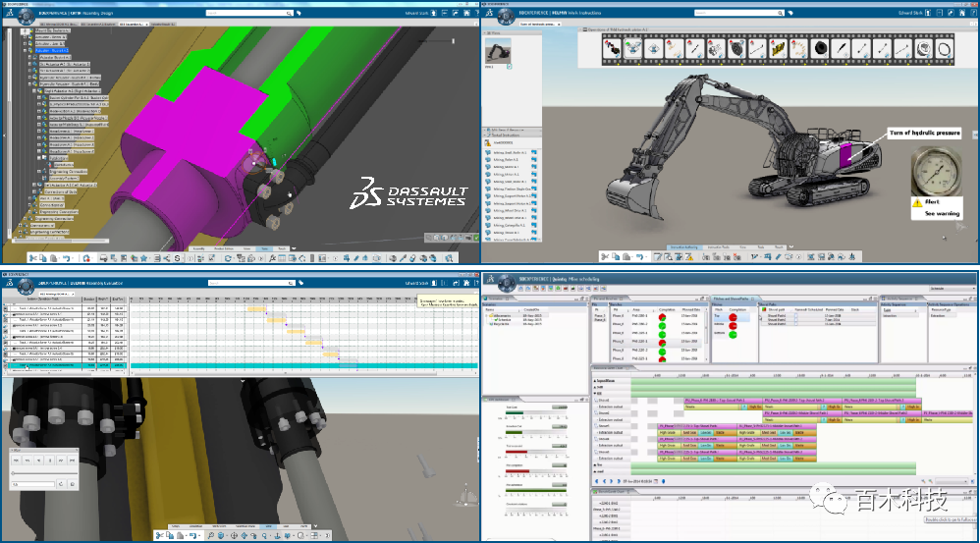Click the Undo arrow in Assembly Design toolbar
This screenshot has height=543, width=980.
tap(66, 257)
